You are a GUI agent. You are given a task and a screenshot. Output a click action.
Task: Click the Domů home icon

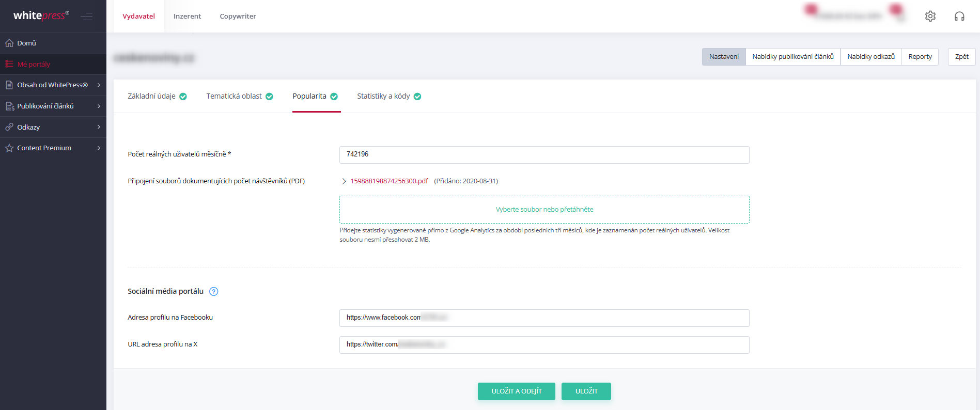pyautogui.click(x=9, y=43)
